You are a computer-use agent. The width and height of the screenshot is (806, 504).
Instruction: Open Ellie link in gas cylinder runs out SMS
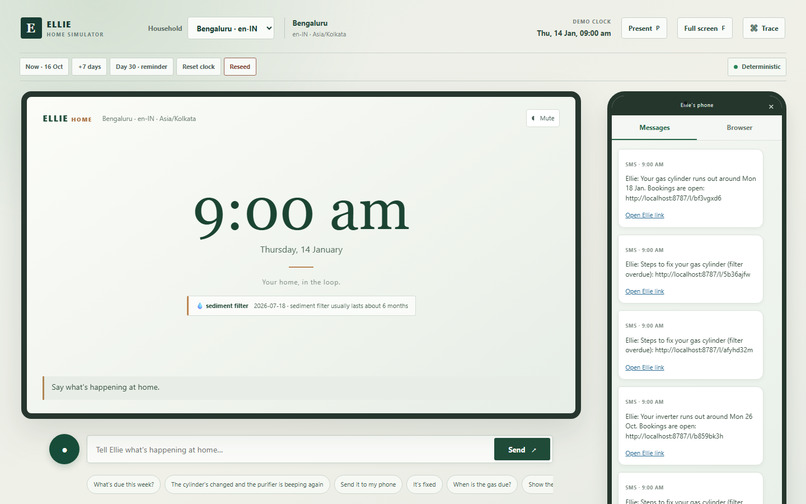pyautogui.click(x=645, y=215)
